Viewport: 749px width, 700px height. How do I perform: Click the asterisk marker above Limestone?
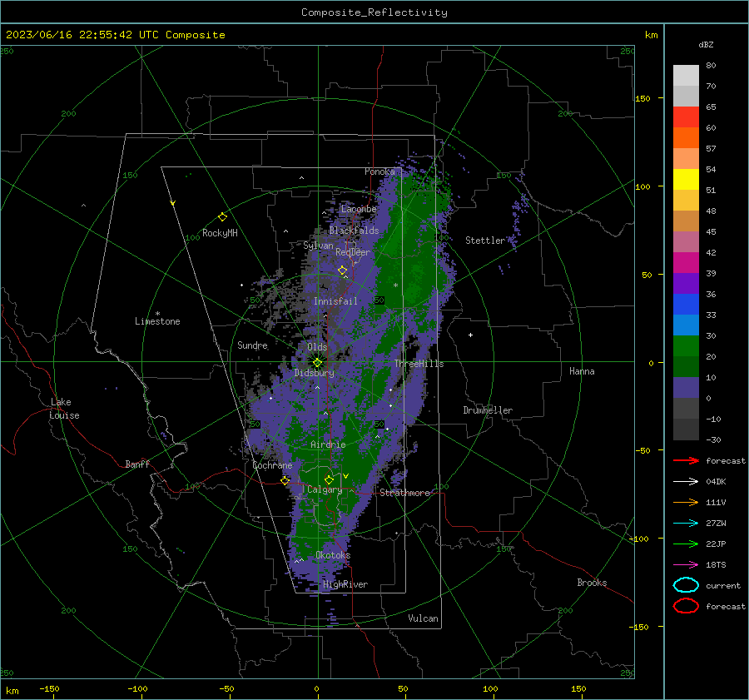(157, 314)
